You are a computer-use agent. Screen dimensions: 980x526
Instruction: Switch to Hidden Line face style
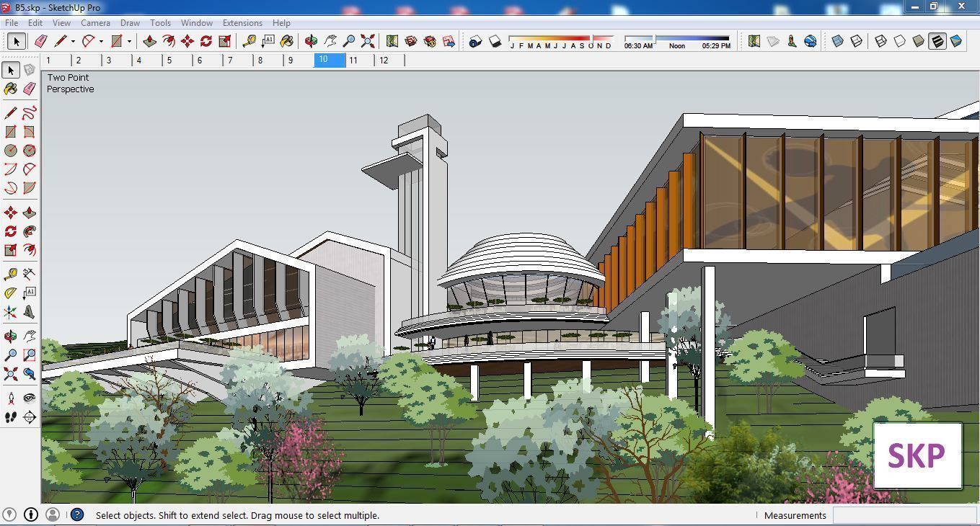[x=900, y=41]
